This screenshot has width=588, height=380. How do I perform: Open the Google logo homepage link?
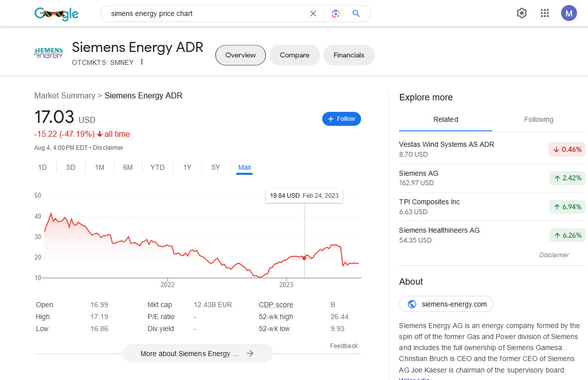[56, 14]
